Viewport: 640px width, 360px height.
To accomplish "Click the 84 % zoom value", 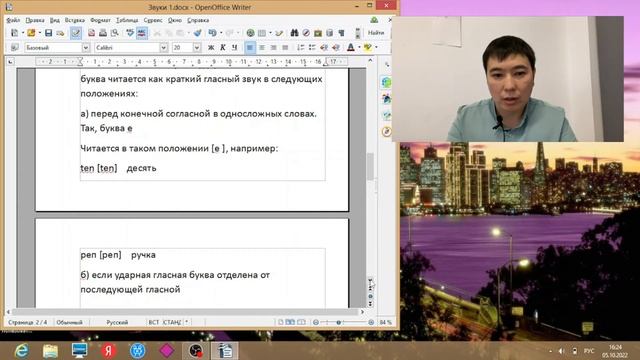I will 385,322.
